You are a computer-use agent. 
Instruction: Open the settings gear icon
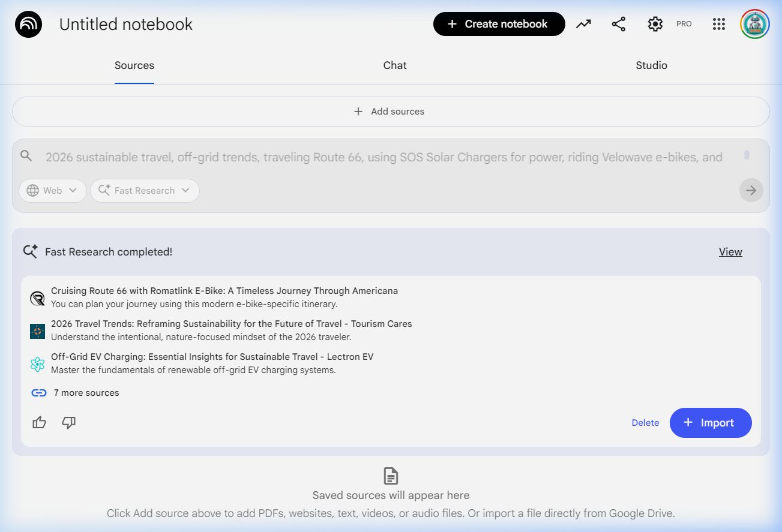click(x=655, y=24)
